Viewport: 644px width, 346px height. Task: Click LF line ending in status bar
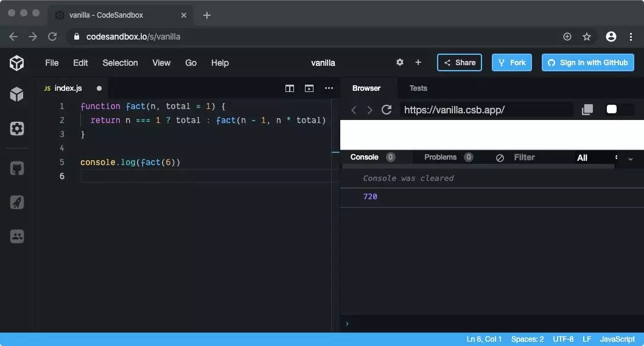(x=587, y=339)
